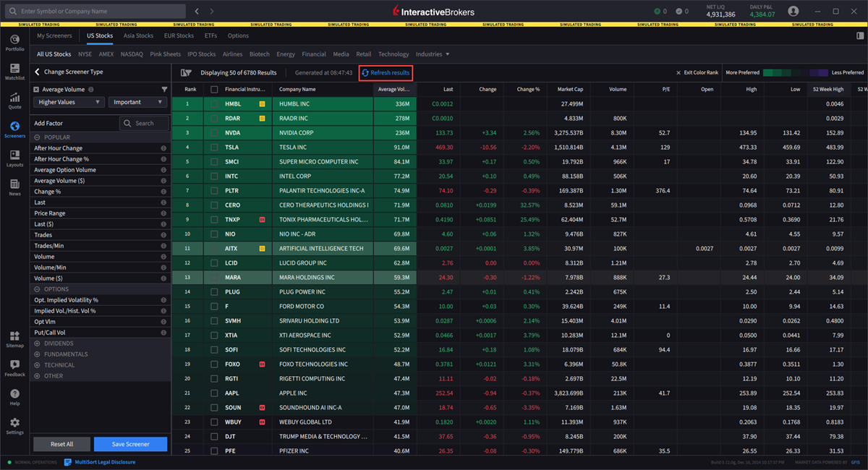Tick the checkbox for TSLA row
The width and height of the screenshot is (868, 470).
tap(214, 148)
